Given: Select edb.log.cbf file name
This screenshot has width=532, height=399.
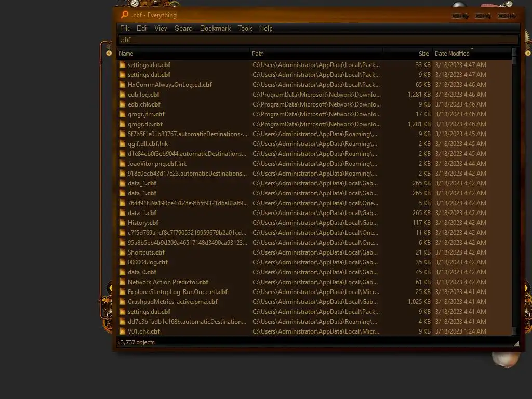Looking at the screenshot, I should coord(143,95).
